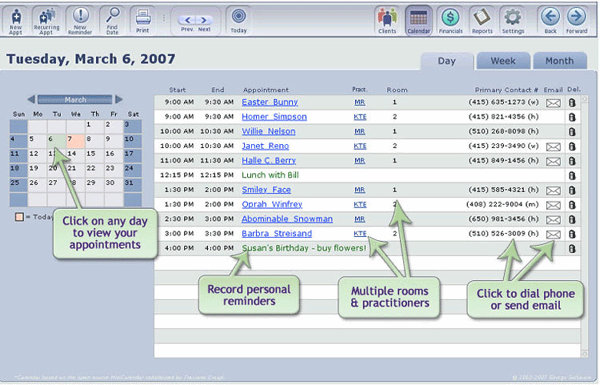
Task: Delete the Susan's Birthday reminder
Action: click(x=572, y=249)
